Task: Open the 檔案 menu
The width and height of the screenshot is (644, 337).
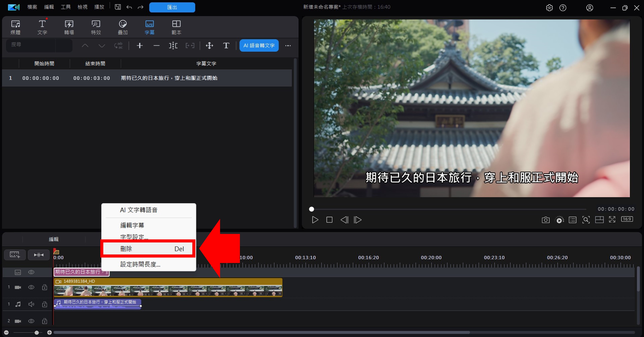Action: (32, 7)
